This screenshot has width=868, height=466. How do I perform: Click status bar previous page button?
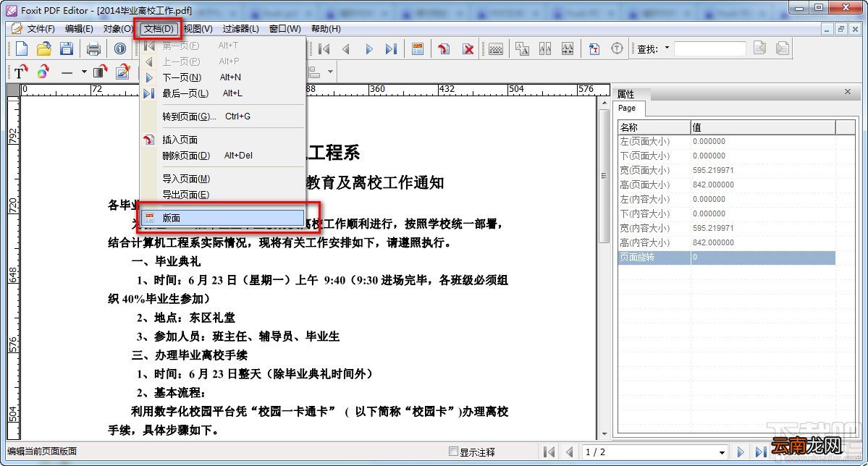pos(570,452)
